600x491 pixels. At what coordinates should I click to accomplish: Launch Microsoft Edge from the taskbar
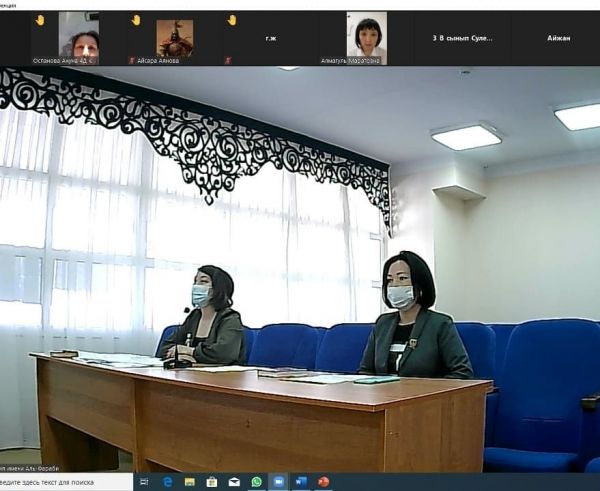click(x=168, y=481)
